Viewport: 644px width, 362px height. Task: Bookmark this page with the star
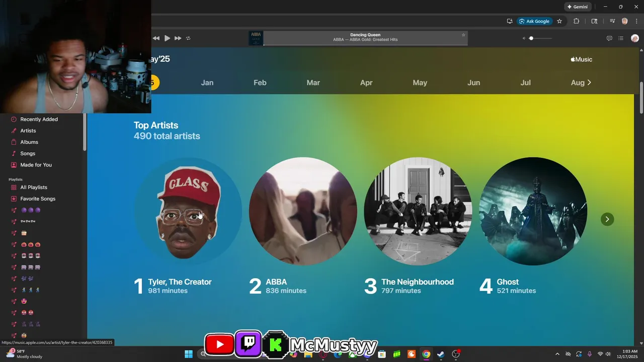[559, 21]
